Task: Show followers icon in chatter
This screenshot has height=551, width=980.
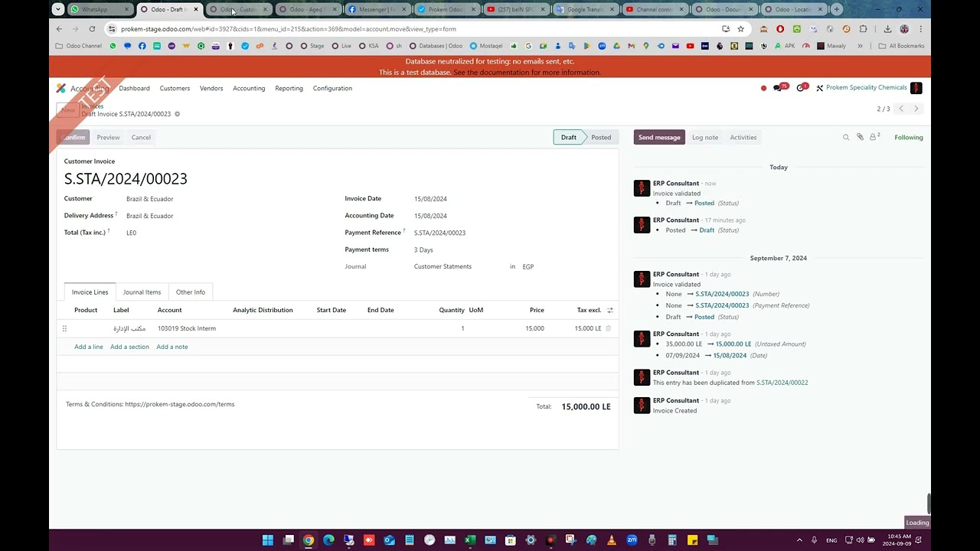Action: tap(874, 137)
